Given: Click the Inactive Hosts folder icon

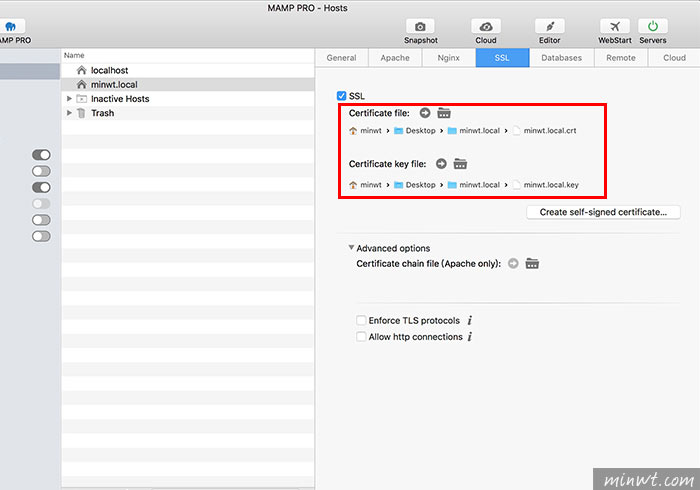Looking at the screenshot, I should click(x=82, y=99).
